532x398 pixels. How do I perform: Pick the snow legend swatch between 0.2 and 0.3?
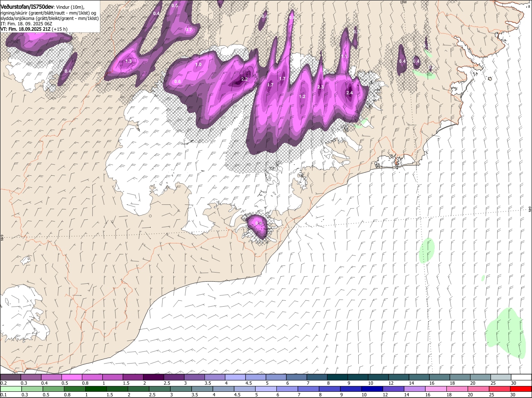10,377
